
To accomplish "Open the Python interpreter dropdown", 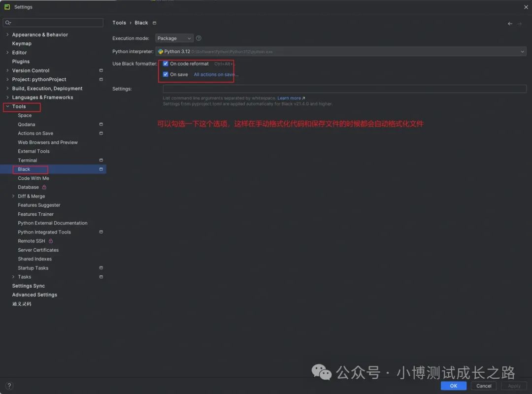I will pos(341,52).
